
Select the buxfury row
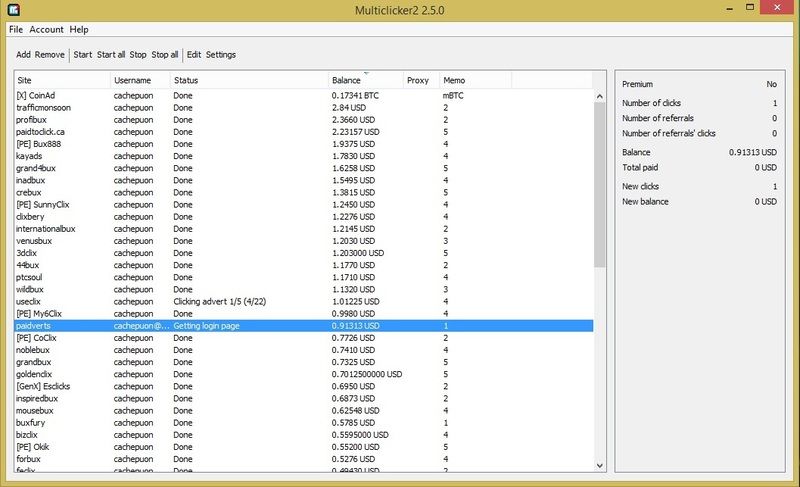coord(304,423)
